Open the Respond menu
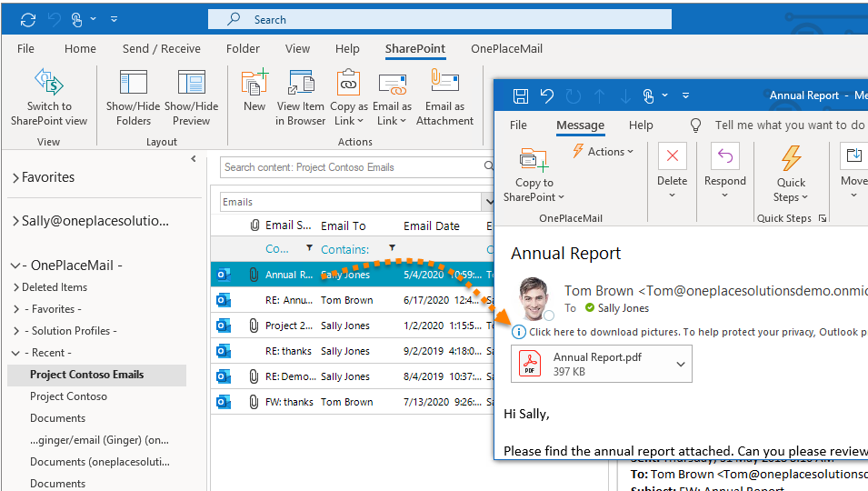 [x=724, y=172]
